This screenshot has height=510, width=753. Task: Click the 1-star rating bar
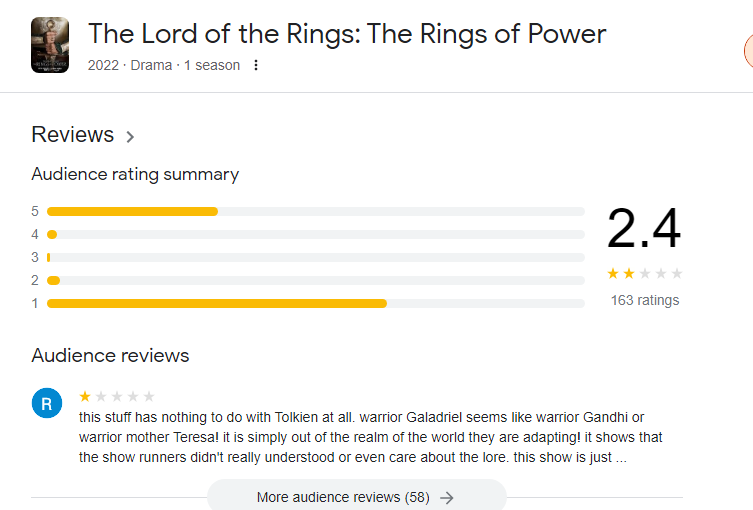pyautogui.click(x=315, y=303)
